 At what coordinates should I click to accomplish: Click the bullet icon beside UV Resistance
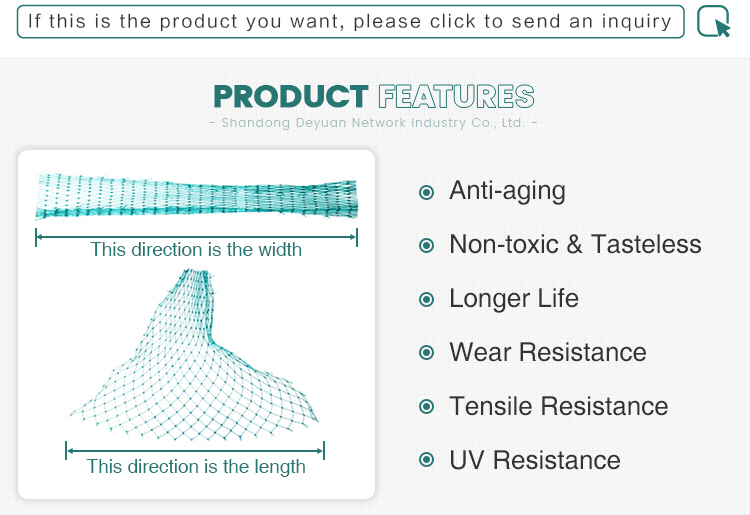pyautogui.click(x=426, y=460)
